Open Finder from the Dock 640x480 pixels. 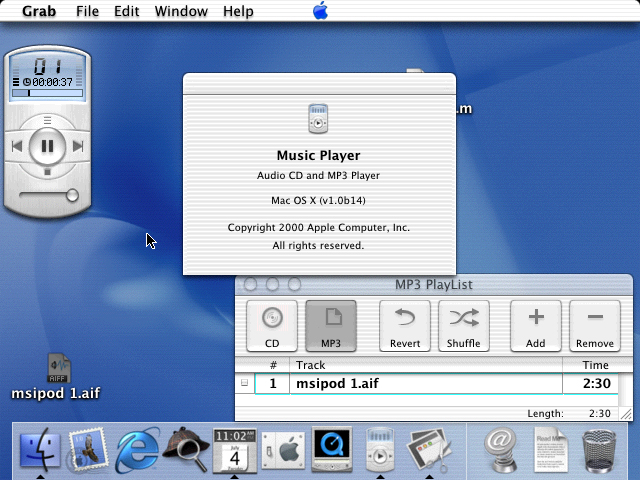[40, 450]
